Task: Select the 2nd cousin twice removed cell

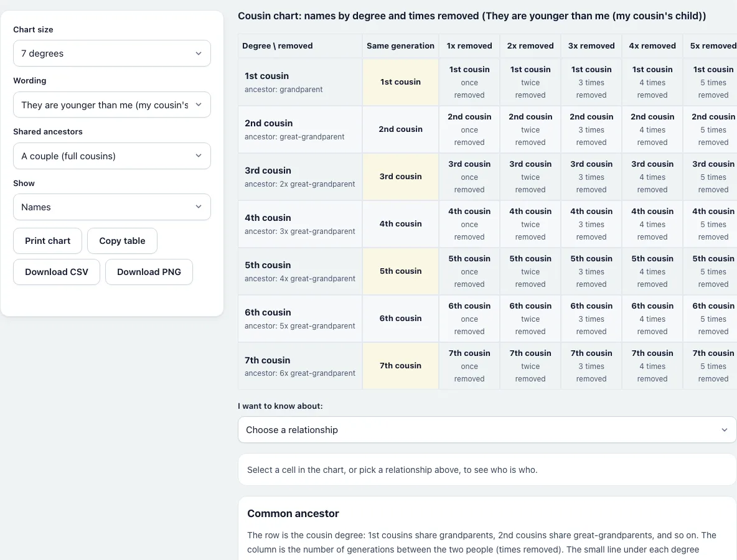Action: [x=530, y=129]
